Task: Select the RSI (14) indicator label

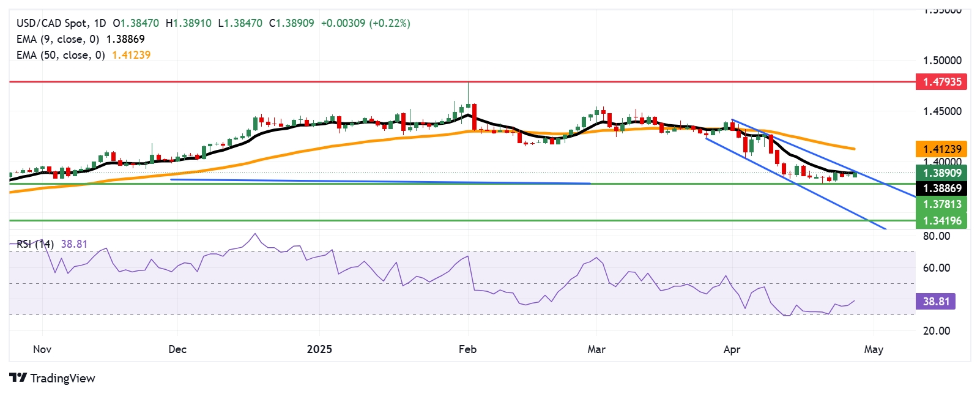Action: pyautogui.click(x=35, y=244)
